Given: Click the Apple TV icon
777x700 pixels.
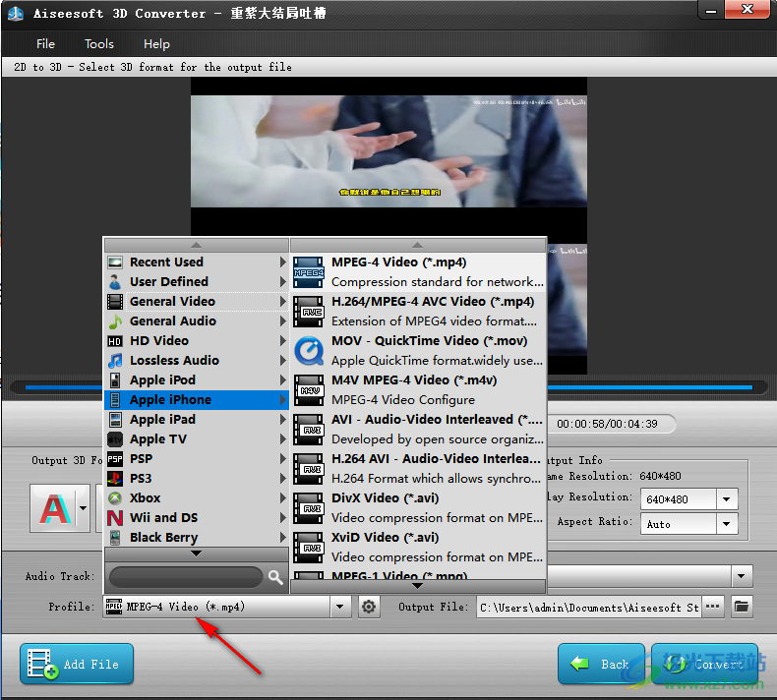Looking at the screenshot, I should coord(115,438).
